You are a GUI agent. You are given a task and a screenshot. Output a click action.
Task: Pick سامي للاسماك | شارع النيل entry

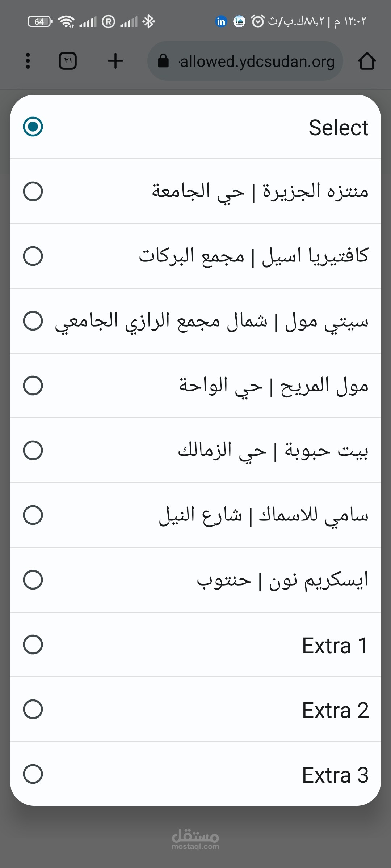click(263, 515)
